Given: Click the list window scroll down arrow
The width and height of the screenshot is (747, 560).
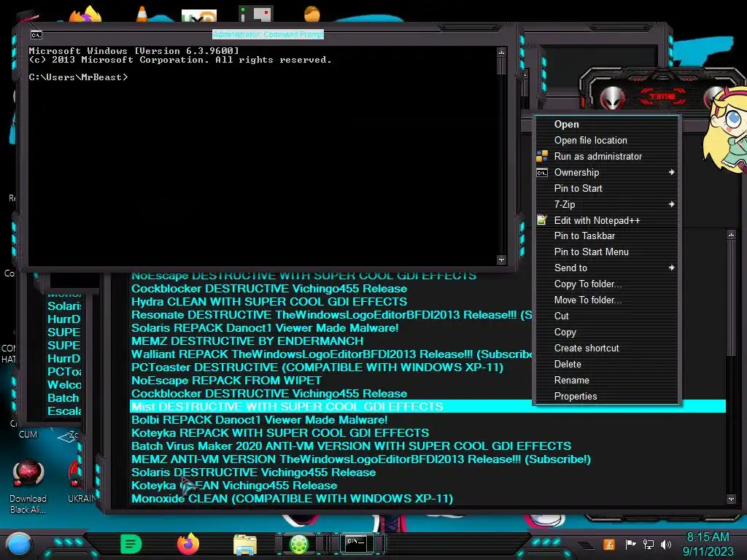Looking at the screenshot, I should pos(731,499).
